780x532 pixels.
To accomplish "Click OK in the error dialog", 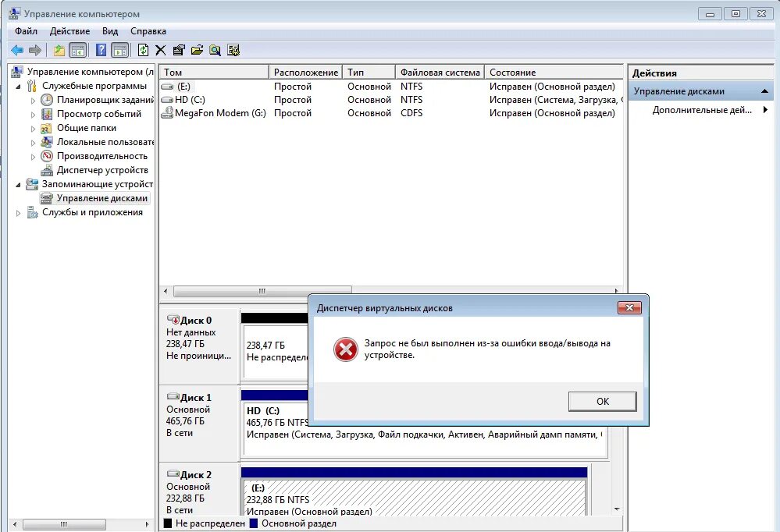I will coord(603,401).
